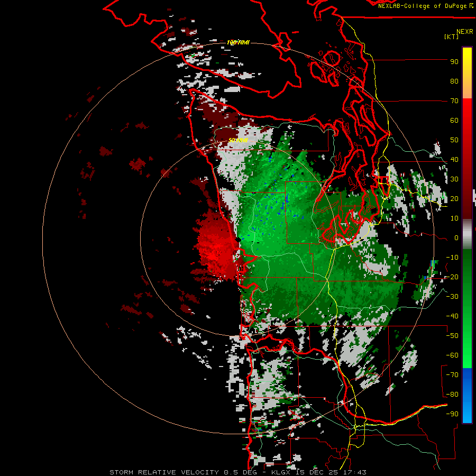Click the -60 value on velocity scale
Viewport: 476px width, 476px height.
coord(452,355)
